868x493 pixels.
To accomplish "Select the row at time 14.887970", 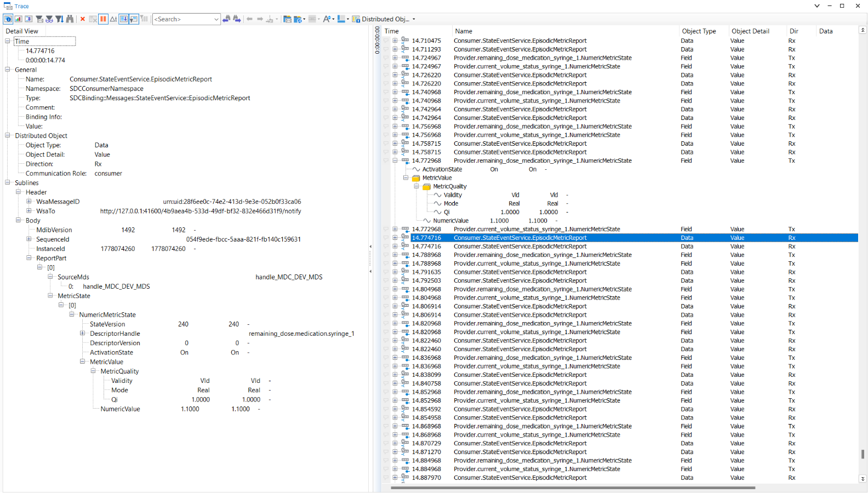I will coord(621,478).
